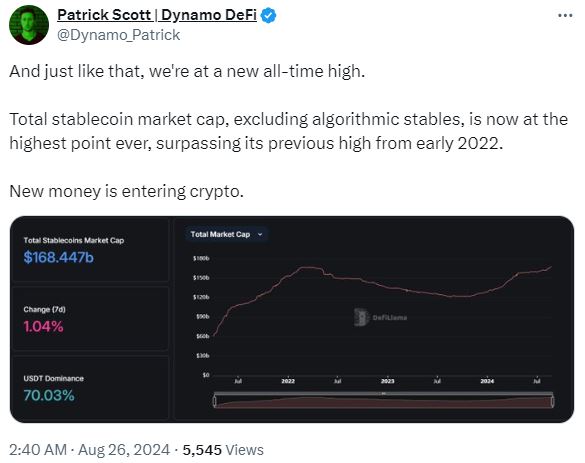Click the 5,545 Views count

(x=223, y=450)
